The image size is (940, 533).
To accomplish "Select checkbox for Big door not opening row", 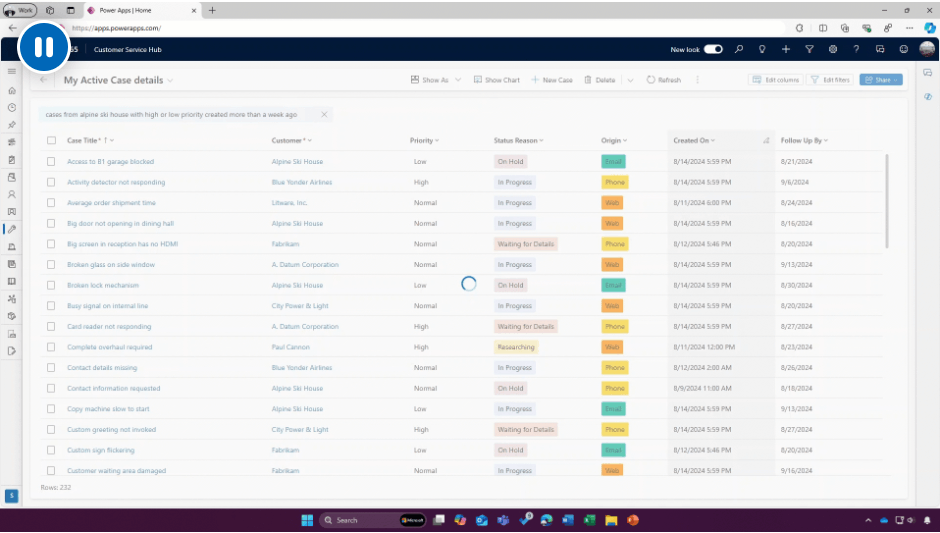I will (51, 223).
